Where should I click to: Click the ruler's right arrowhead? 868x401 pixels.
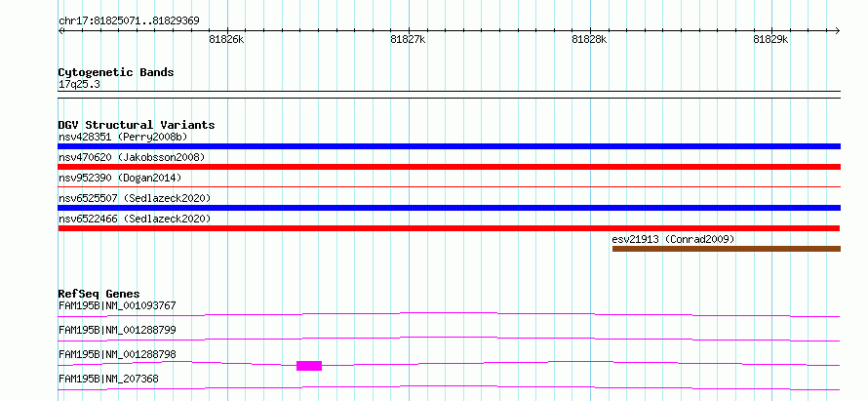tap(838, 30)
